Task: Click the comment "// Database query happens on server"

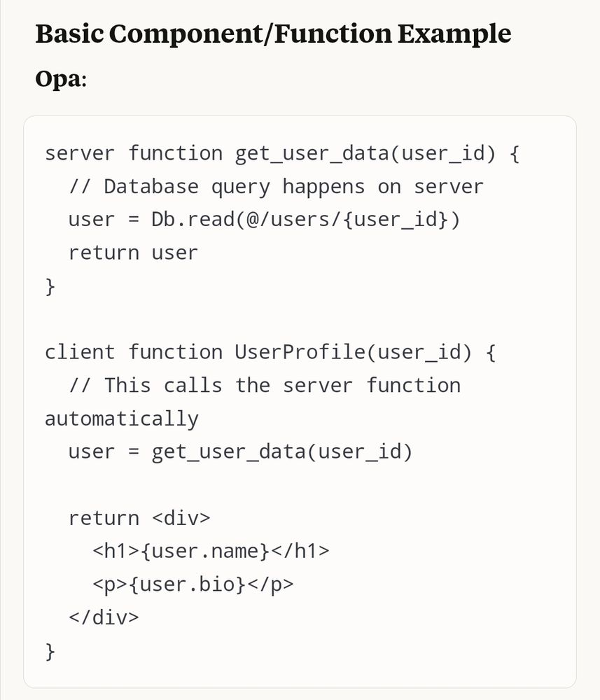Action: pos(276,187)
